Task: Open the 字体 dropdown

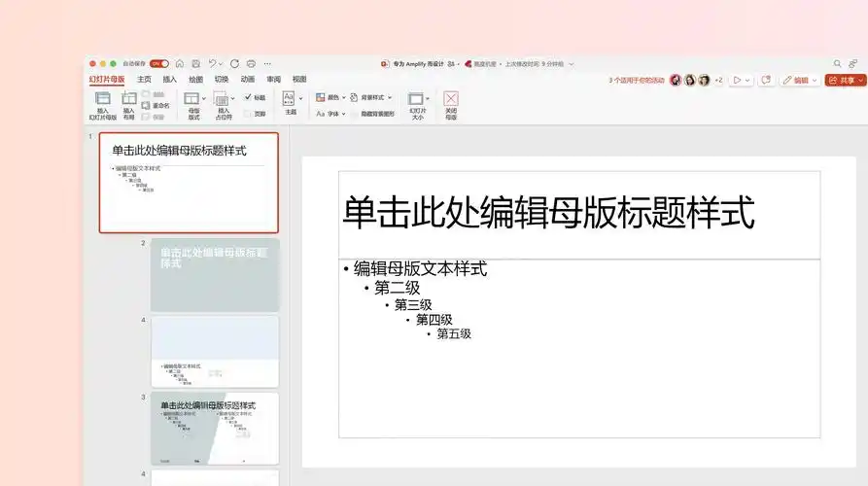Action: (x=330, y=114)
